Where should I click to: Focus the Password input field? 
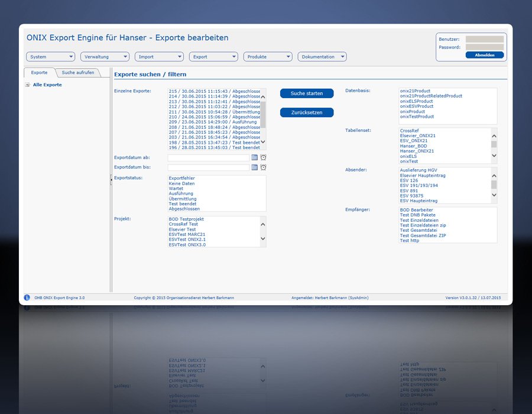[485, 47]
